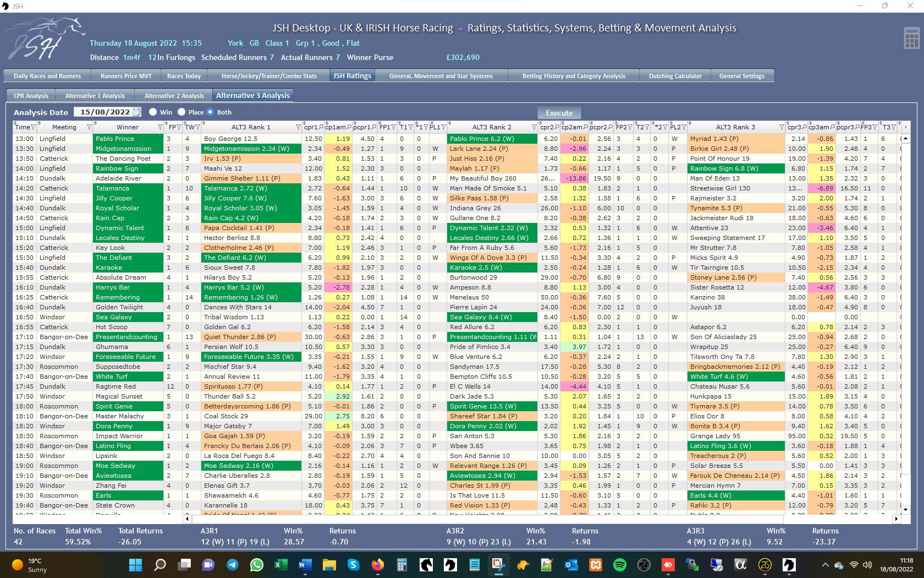The height and width of the screenshot is (578, 924).
Task: Click the vertical scrollbar down arrow
Action: tap(906, 509)
